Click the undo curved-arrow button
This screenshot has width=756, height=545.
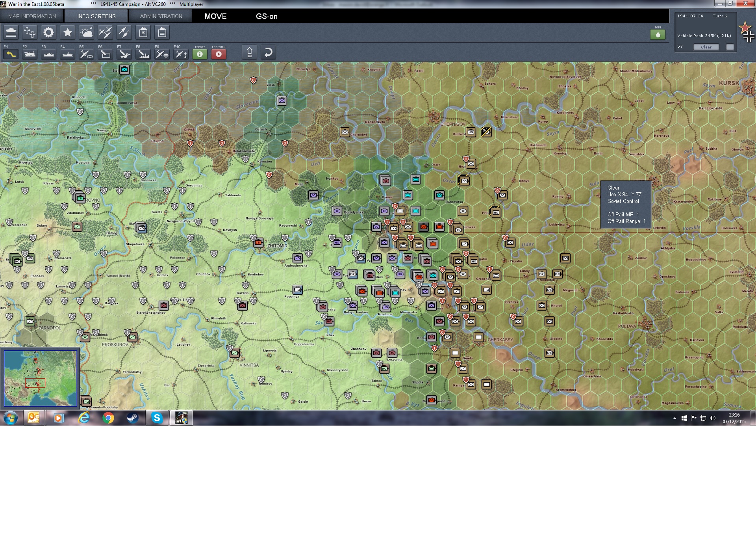268,52
